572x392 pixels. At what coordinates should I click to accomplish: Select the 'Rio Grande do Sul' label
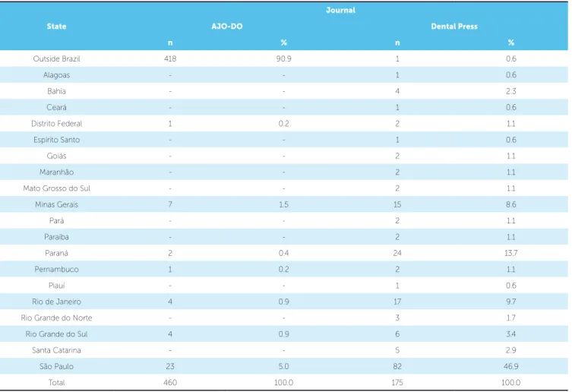[x=56, y=334]
